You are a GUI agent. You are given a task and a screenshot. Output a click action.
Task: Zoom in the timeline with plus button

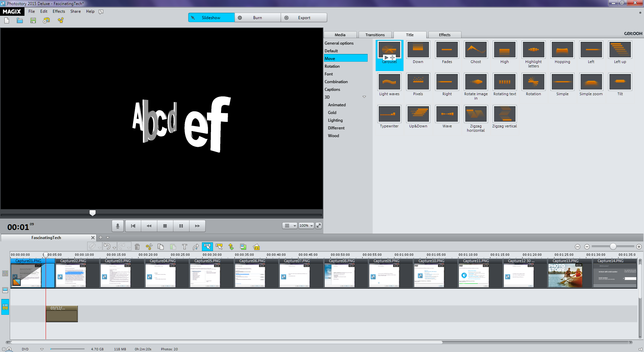639,247
